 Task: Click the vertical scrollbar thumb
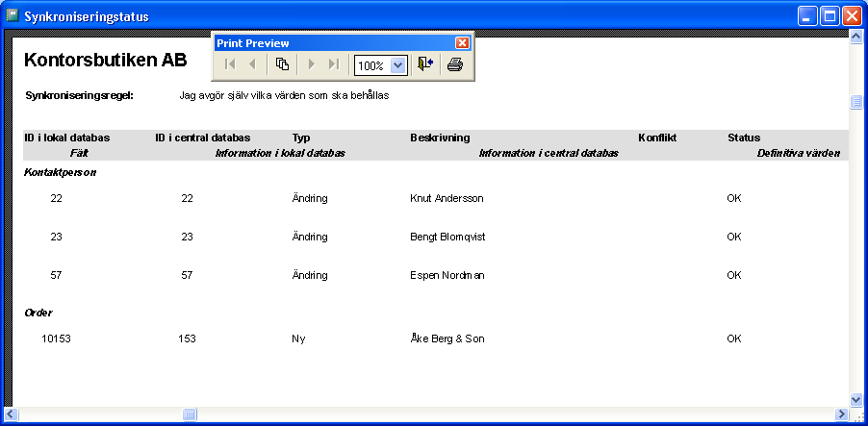pos(855,103)
